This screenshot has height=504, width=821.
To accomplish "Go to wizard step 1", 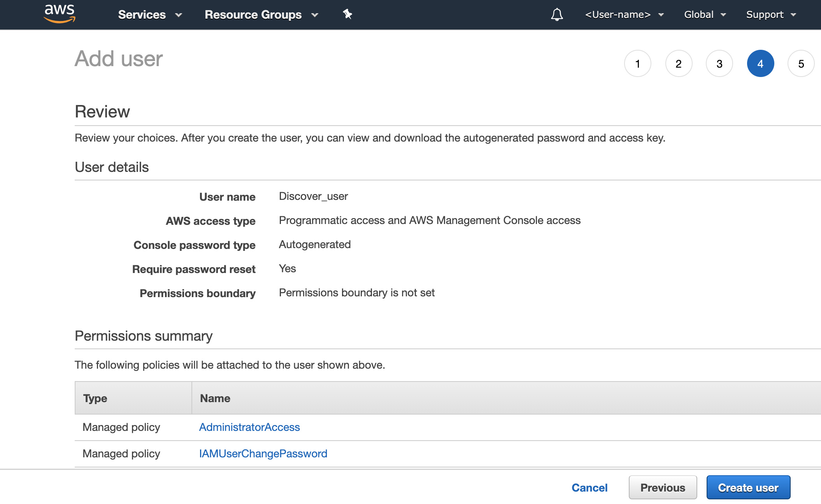I will (638, 63).
